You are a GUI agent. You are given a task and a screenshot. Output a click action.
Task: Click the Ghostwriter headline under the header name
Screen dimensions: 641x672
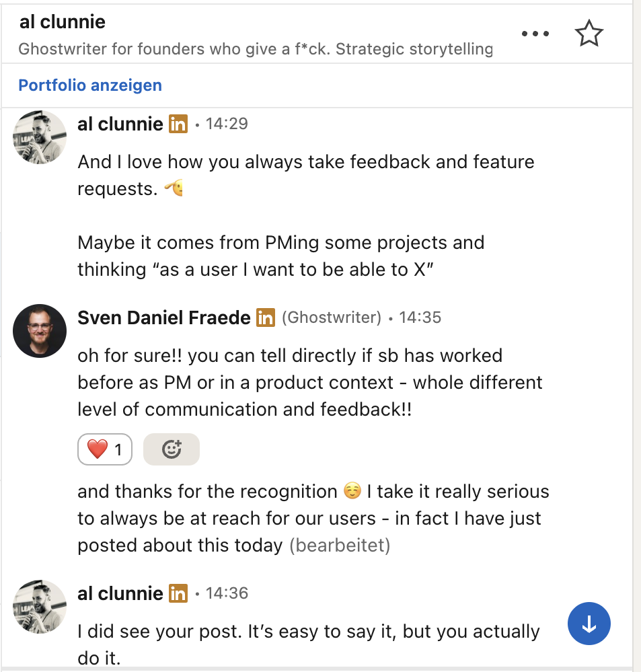click(x=256, y=49)
